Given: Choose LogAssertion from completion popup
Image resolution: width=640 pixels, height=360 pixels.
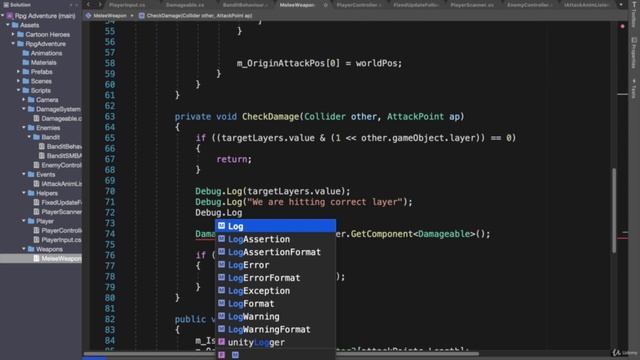Looking at the screenshot, I should tap(276, 239).
